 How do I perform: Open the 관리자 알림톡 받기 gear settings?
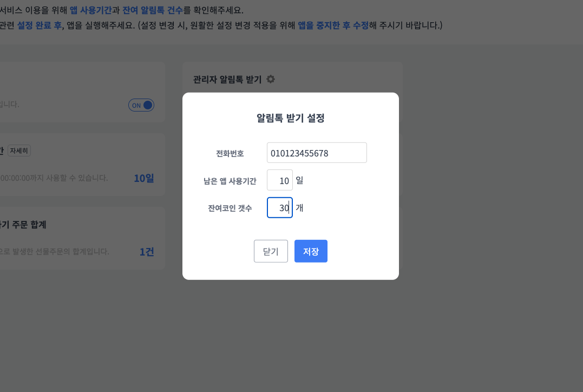click(x=271, y=79)
